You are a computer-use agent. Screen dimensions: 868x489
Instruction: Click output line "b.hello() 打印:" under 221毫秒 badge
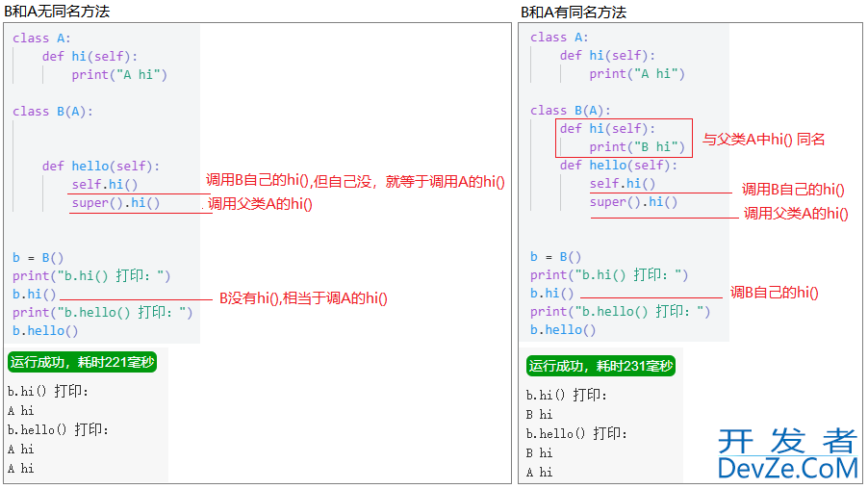[x=58, y=429]
